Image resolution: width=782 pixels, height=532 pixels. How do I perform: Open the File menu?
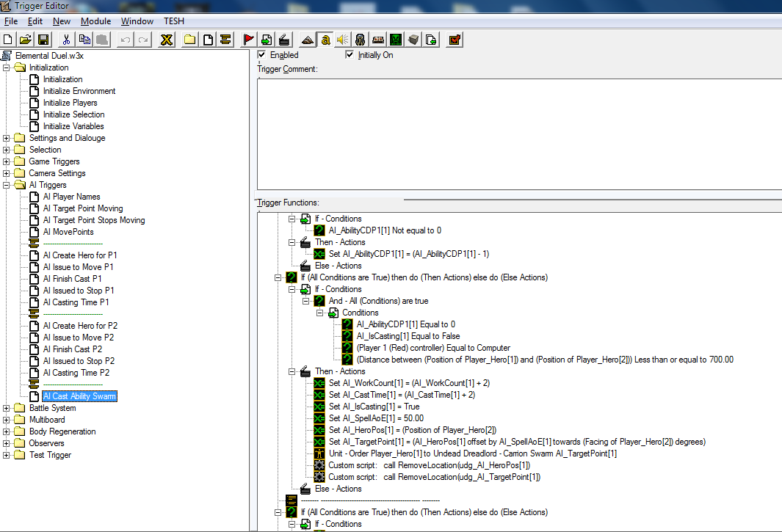pyautogui.click(x=11, y=21)
